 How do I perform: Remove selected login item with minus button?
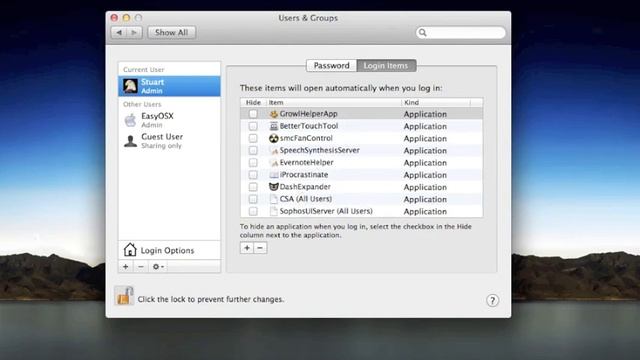click(260, 248)
